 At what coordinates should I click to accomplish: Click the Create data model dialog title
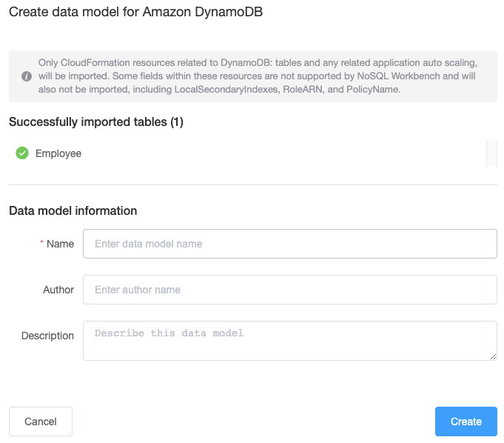point(136,13)
